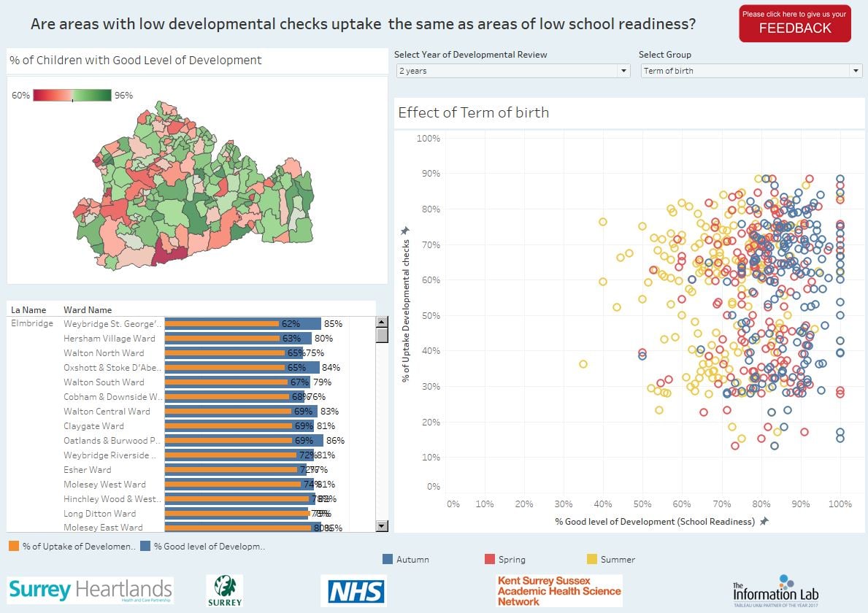This screenshot has height=613, width=868.
Task: Click the 86% bar for Oatlands & Burwood
Action: [244, 440]
